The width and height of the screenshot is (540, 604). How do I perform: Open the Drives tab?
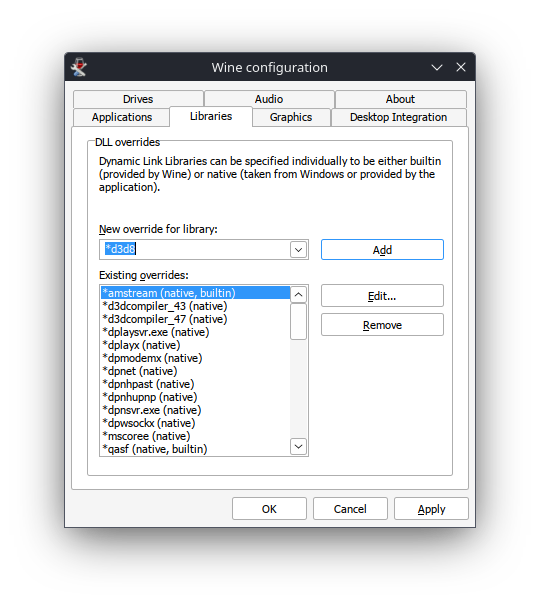tap(138, 99)
